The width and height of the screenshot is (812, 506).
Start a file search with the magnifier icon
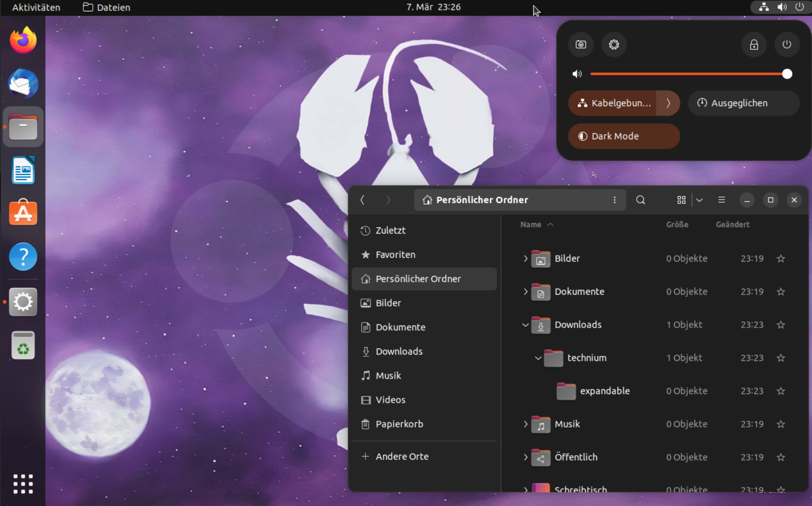[x=641, y=200]
